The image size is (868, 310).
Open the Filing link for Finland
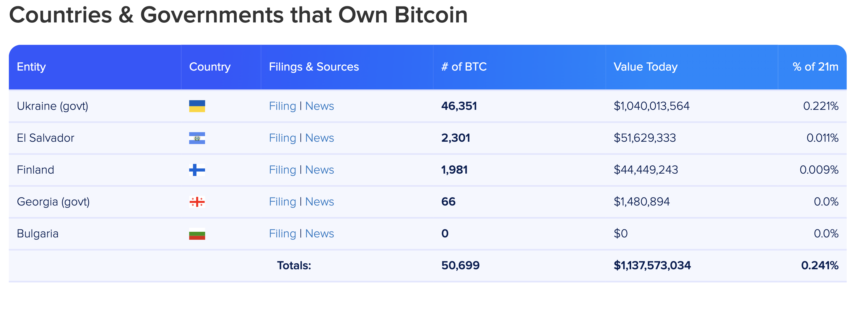tap(282, 170)
